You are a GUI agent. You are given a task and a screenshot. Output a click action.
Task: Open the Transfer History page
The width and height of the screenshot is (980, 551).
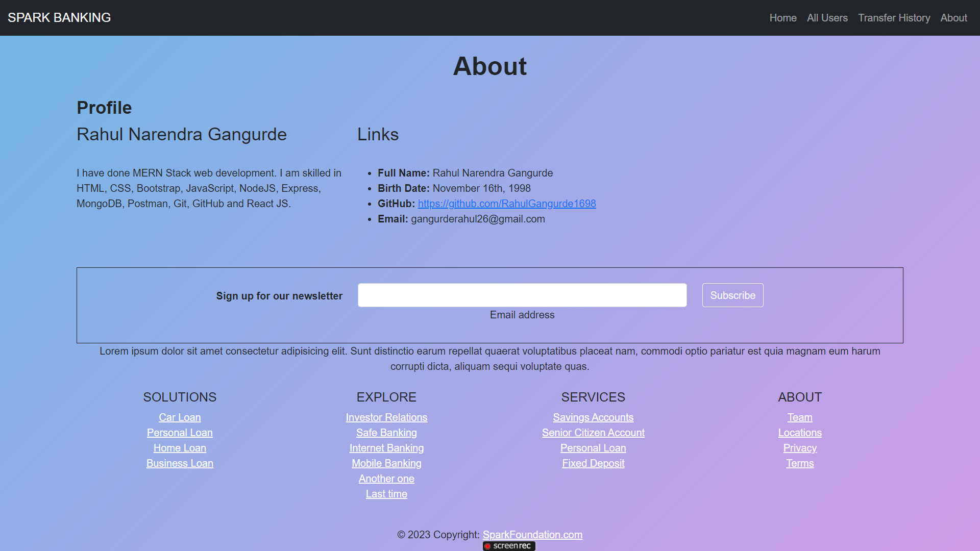point(894,17)
